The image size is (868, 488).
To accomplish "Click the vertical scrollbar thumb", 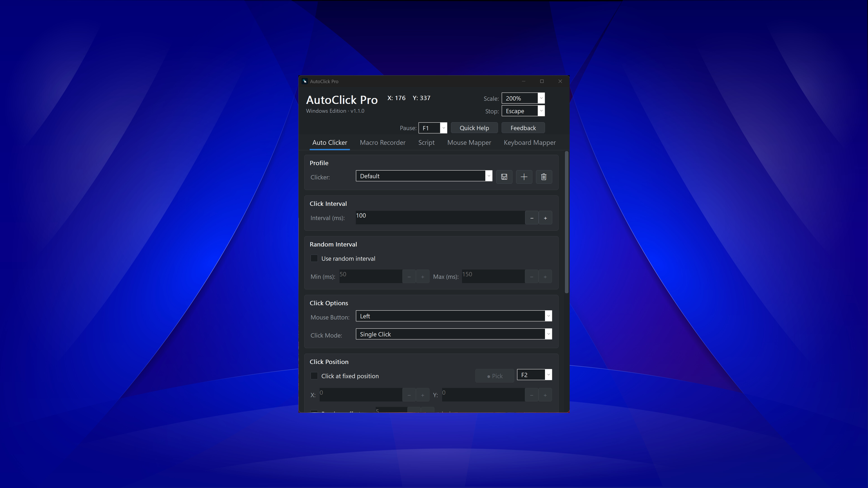I will click(x=567, y=222).
